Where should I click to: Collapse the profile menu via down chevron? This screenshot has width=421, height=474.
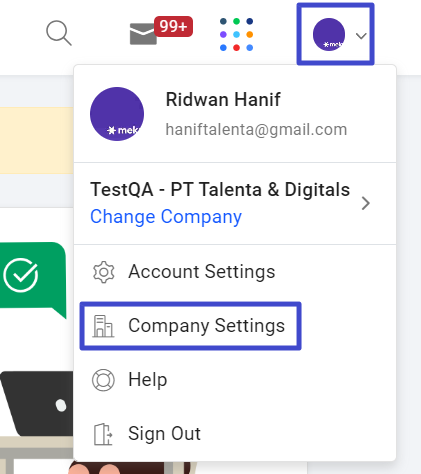click(361, 36)
